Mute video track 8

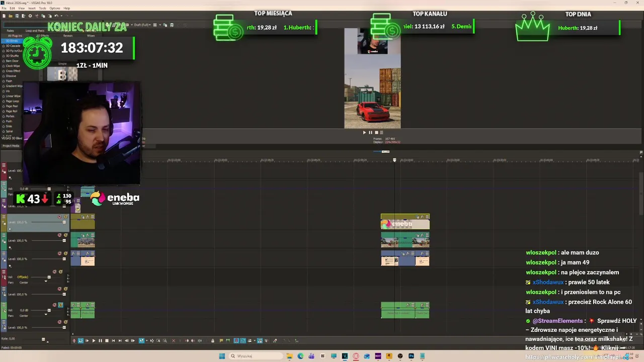tap(59, 235)
